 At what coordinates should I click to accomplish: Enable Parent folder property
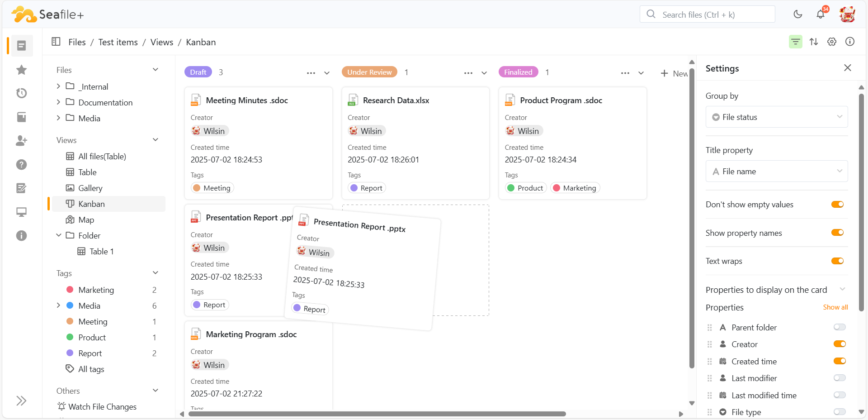pyautogui.click(x=840, y=327)
